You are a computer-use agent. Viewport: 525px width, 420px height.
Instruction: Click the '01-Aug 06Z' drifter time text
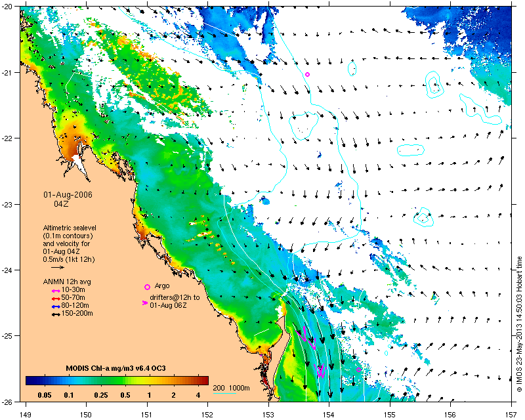(x=169, y=305)
